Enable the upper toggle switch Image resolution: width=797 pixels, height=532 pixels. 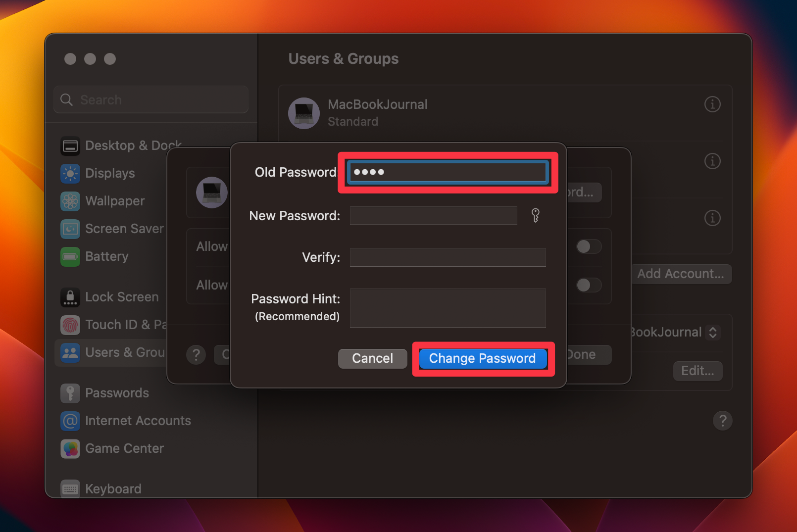pos(588,246)
